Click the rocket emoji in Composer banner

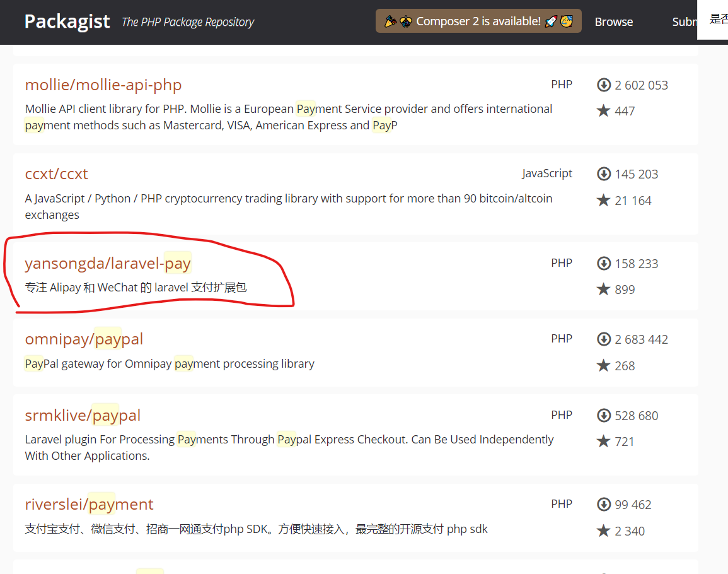click(x=551, y=21)
